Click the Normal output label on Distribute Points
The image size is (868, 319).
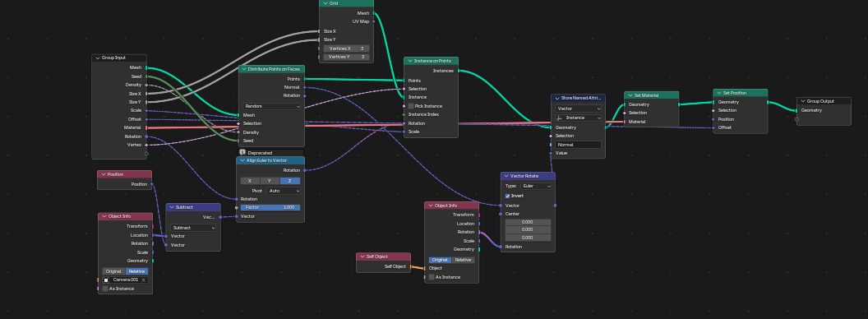(x=292, y=87)
